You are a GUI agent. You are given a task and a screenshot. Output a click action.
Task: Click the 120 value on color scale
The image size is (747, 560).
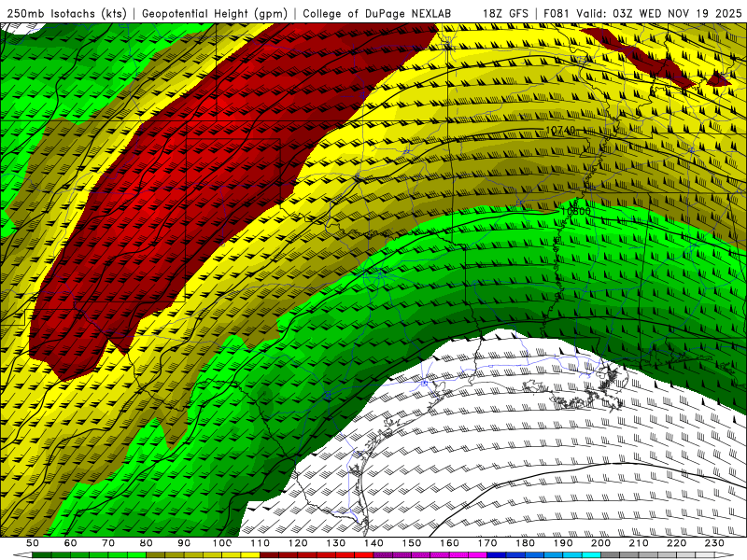tap(298, 543)
